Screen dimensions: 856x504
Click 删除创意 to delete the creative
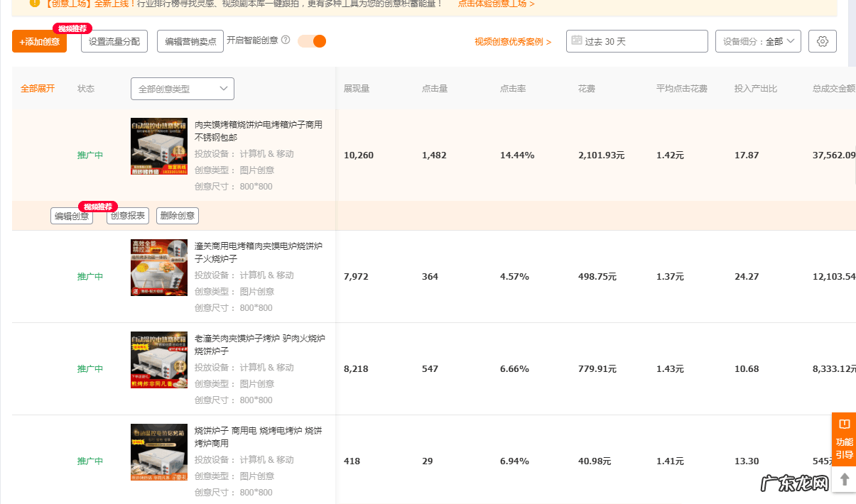[x=177, y=216]
